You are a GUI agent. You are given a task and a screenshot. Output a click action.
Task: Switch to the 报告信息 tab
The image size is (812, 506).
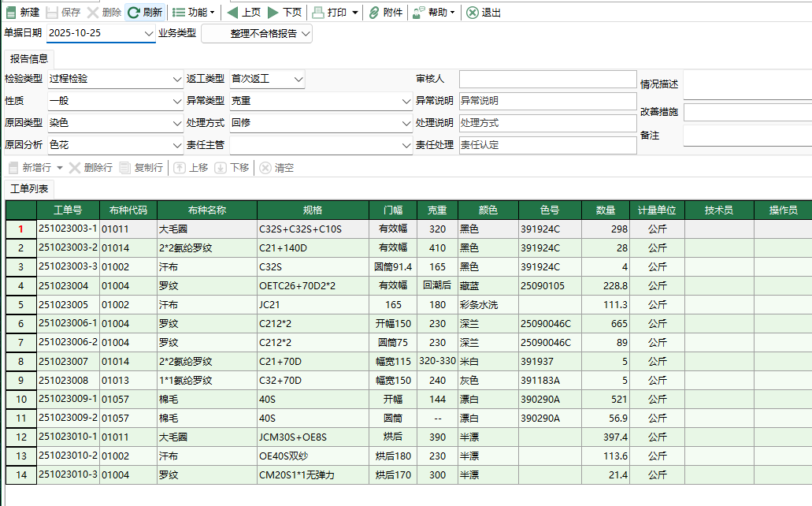28,58
